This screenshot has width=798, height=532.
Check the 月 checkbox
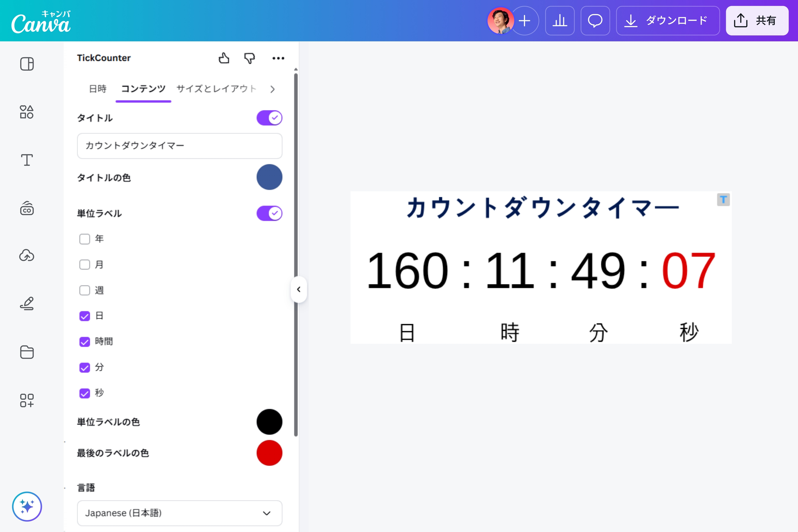point(85,264)
